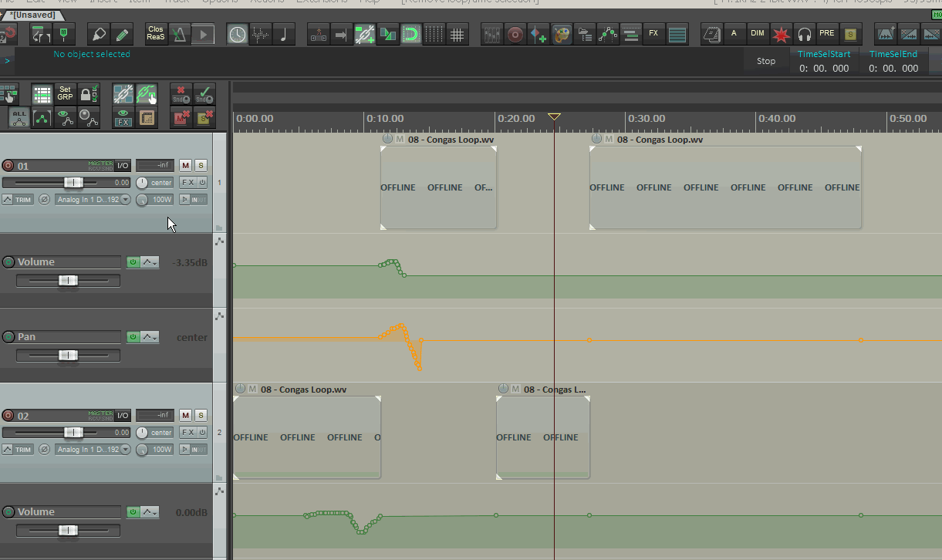Click the edit cursor marker on the ruler
This screenshot has width=942, height=560.
pyautogui.click(x=554, y=116)
